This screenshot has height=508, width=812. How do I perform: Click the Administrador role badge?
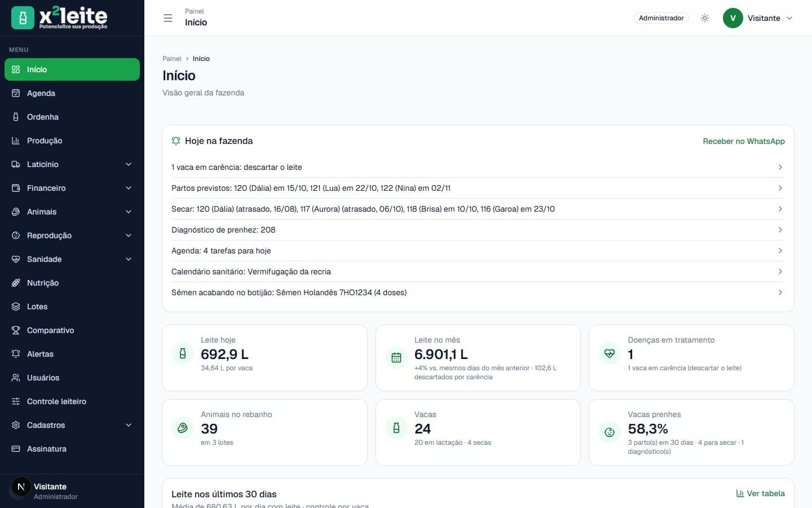661,18
